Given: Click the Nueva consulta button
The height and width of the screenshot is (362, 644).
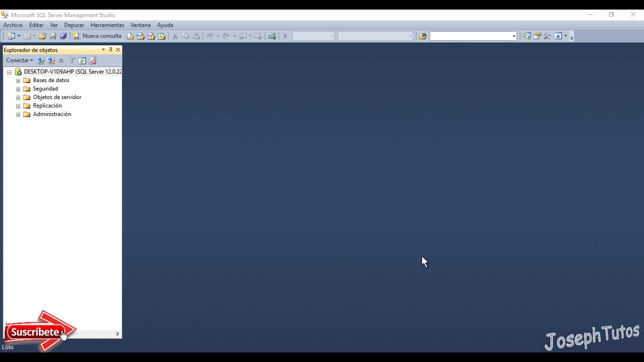Looking at the screenshot, I should point(98,36).
